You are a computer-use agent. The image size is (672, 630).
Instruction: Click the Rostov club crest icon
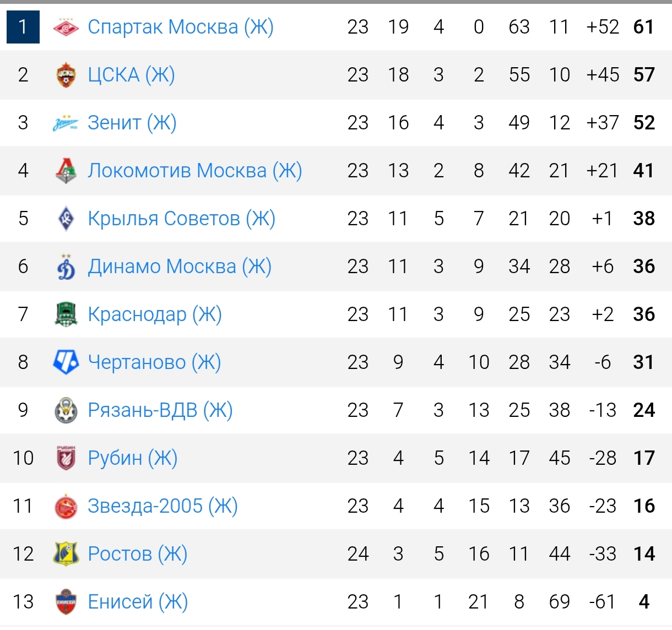(x=66, y=554)
